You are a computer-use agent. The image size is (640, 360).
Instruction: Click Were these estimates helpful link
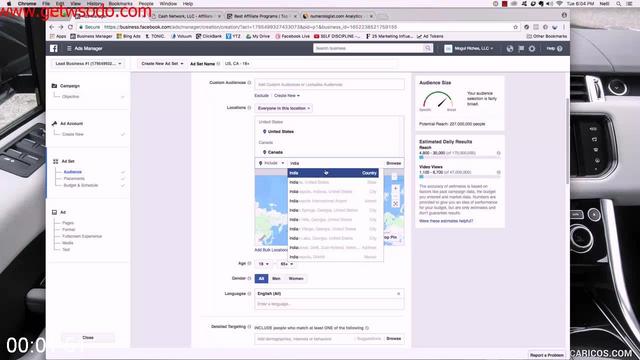coord(446,221)
